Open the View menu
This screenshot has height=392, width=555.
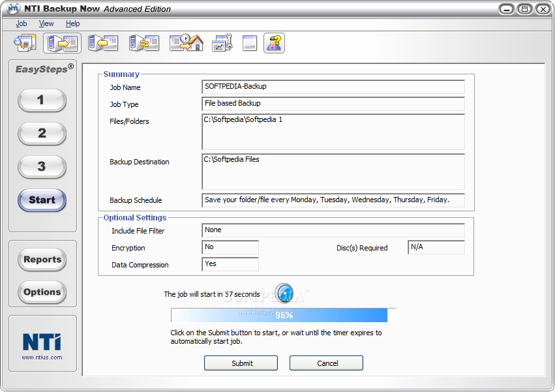click(46, 23)
